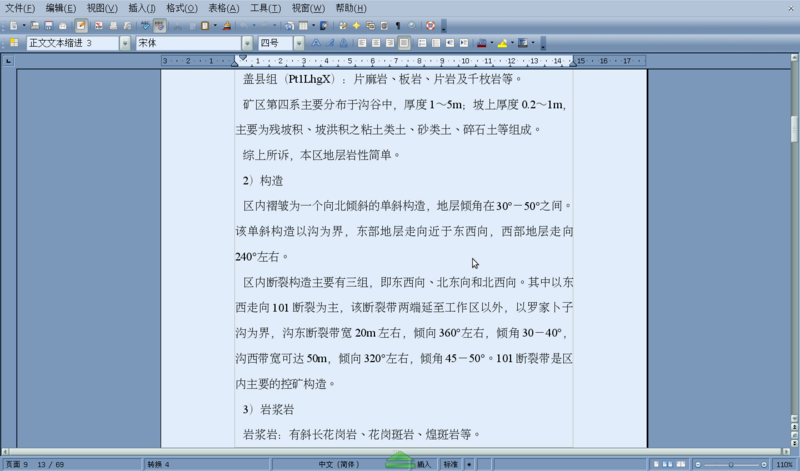Viewport: 800px width, 471px height.
Task: Click the vertical scrollbar thumb
Action: point(794,129)
